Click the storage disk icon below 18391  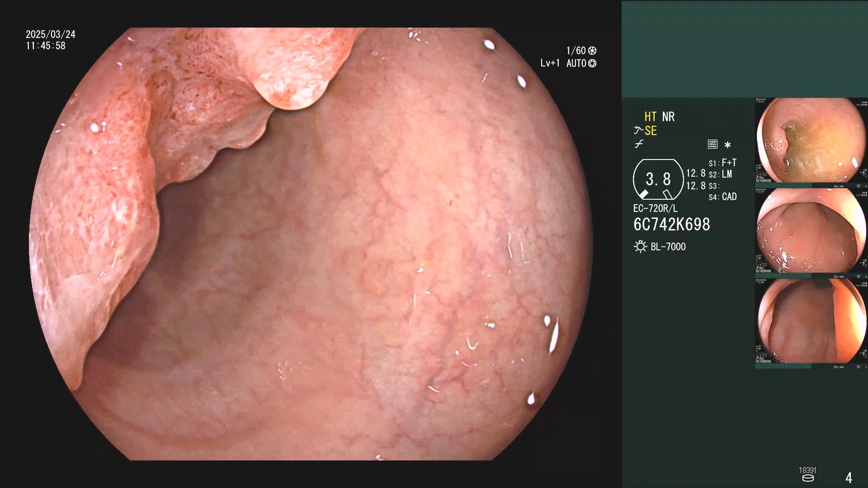[x=808, y=479]
